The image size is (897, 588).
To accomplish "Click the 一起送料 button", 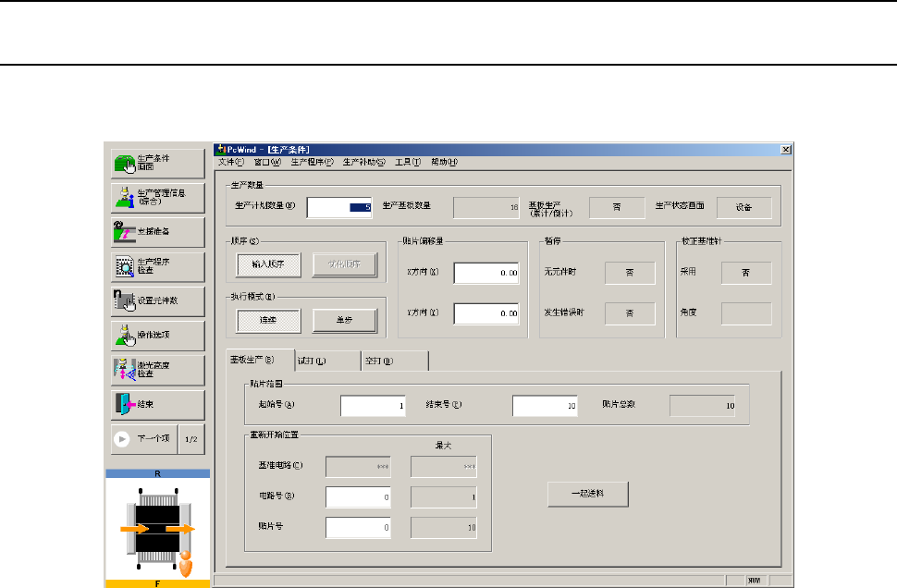I will (588, 495).
